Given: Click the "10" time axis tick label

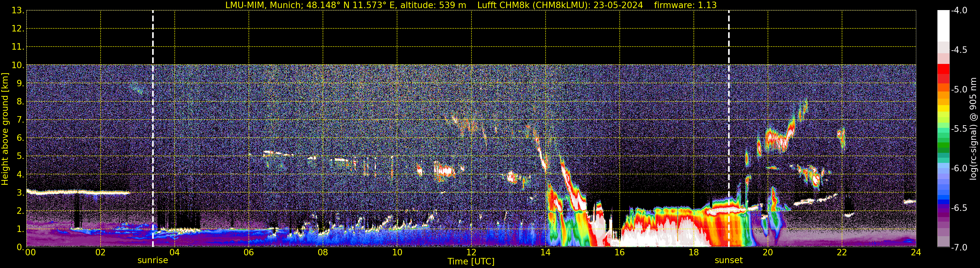Looking at the screenshot, I should tap(397, 252).
